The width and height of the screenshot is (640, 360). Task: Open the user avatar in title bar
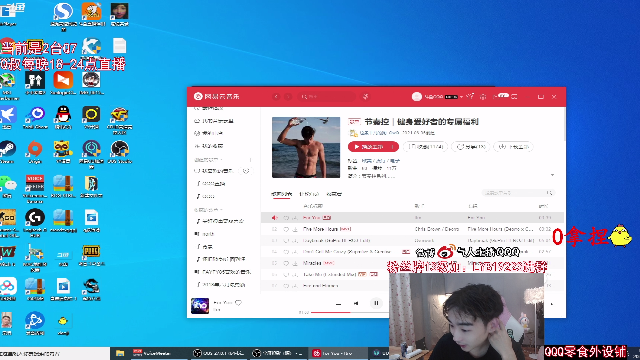(417, 97)
